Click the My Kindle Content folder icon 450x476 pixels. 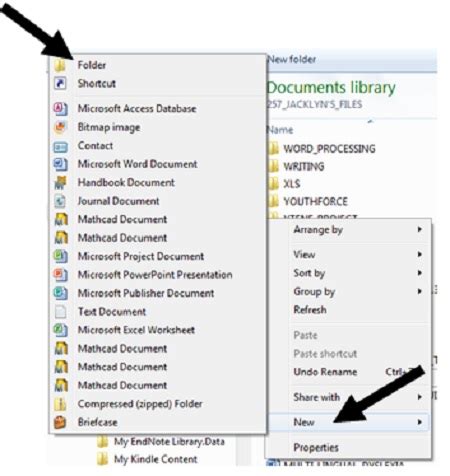[x=103, y=459]
